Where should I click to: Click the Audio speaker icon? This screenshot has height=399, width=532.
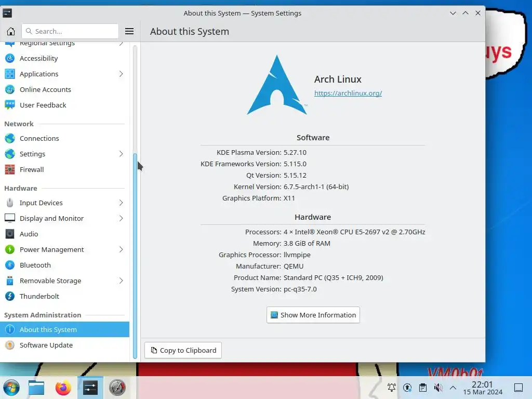10,234
